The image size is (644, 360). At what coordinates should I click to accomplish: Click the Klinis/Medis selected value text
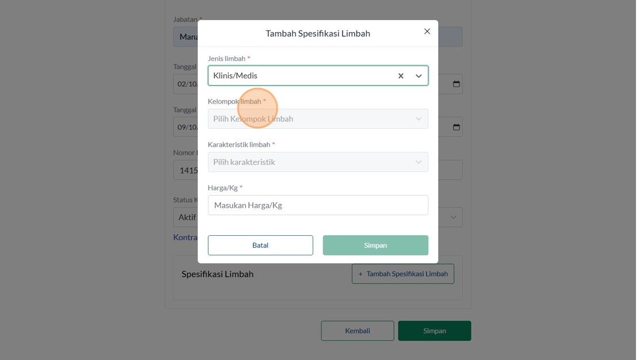(x=236, y=76)
